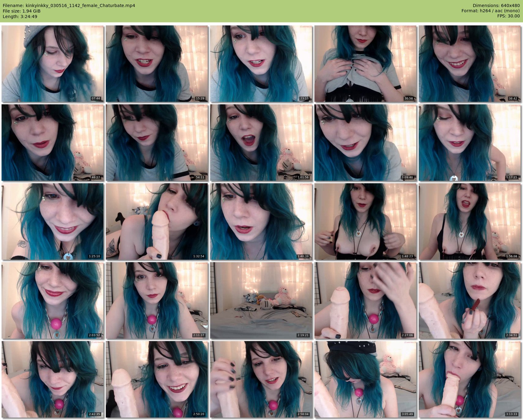523x420 pixels.
Task: Select the frame marked 15:29
Action: 157,64
